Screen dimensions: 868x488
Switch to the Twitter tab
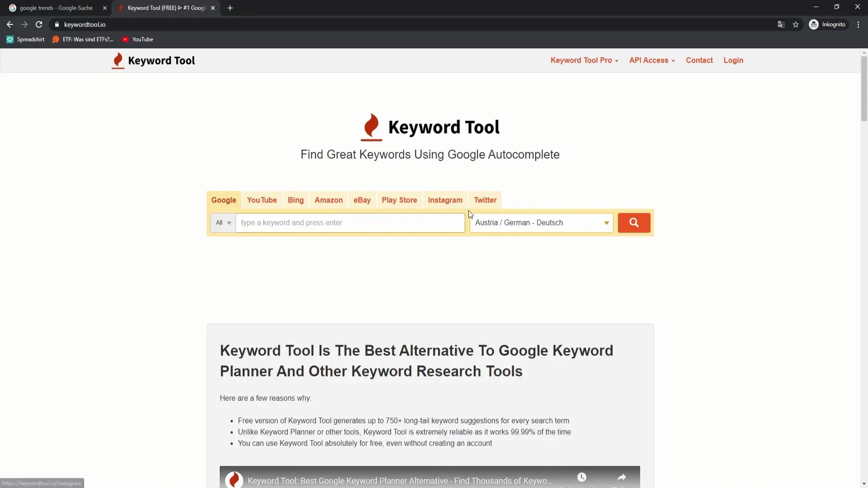point(485,200)
